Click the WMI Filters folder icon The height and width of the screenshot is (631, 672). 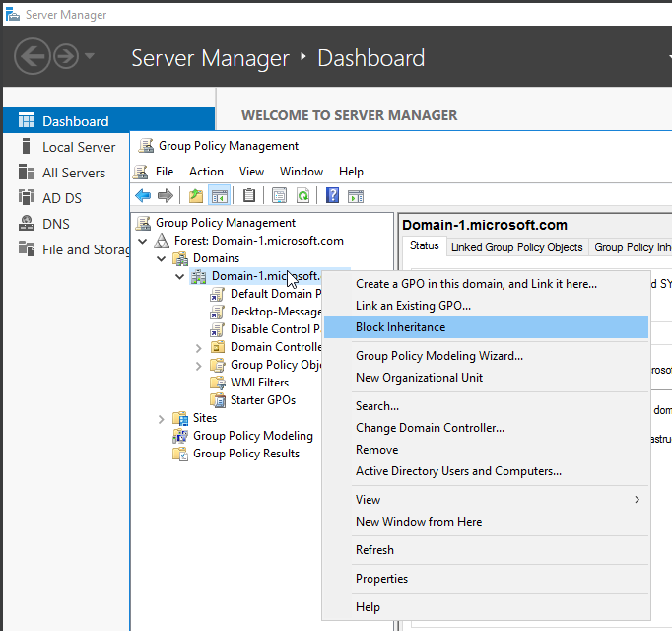[218, 383]
